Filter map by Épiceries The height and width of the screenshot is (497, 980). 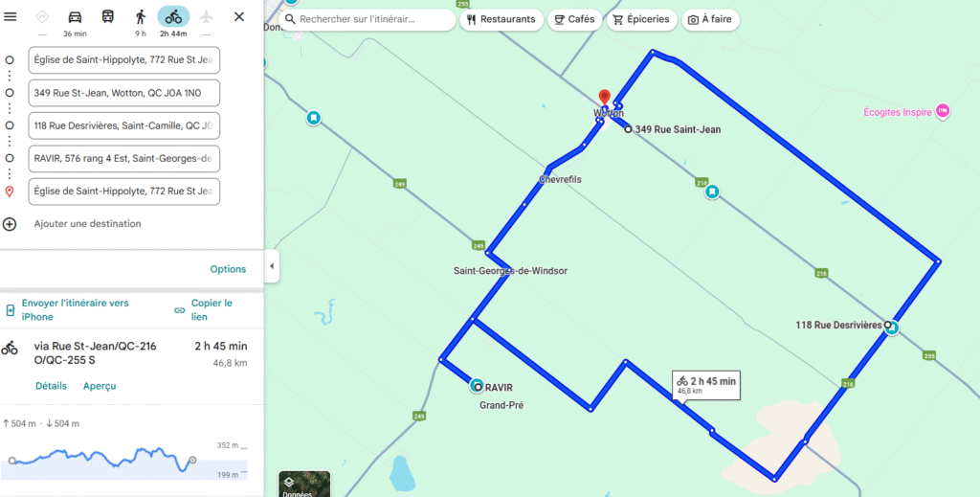[641, 19]
